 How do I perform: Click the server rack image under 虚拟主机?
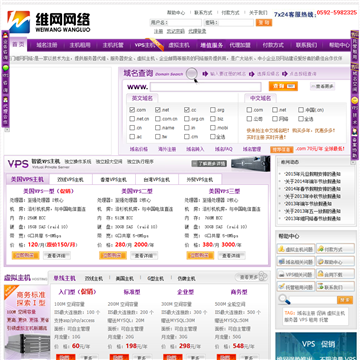point(27,346)
